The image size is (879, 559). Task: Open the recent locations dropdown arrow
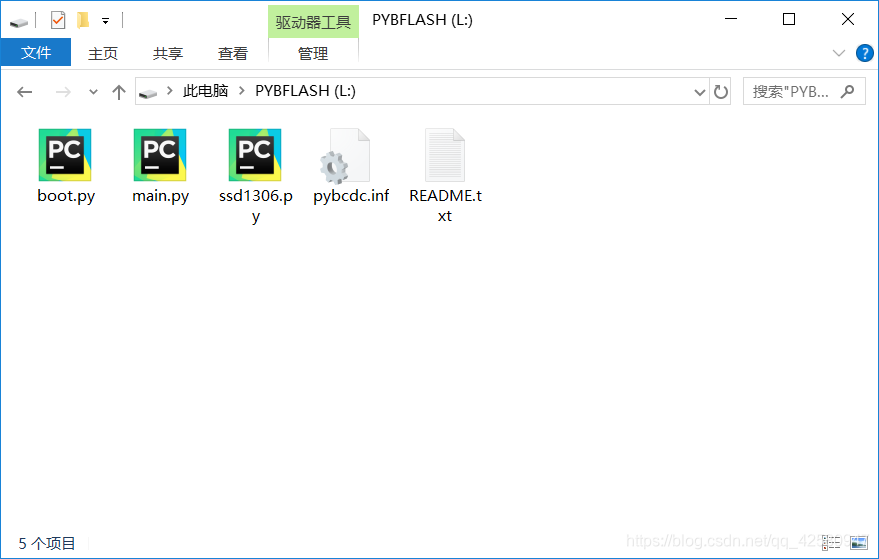[x=93, y=92]
